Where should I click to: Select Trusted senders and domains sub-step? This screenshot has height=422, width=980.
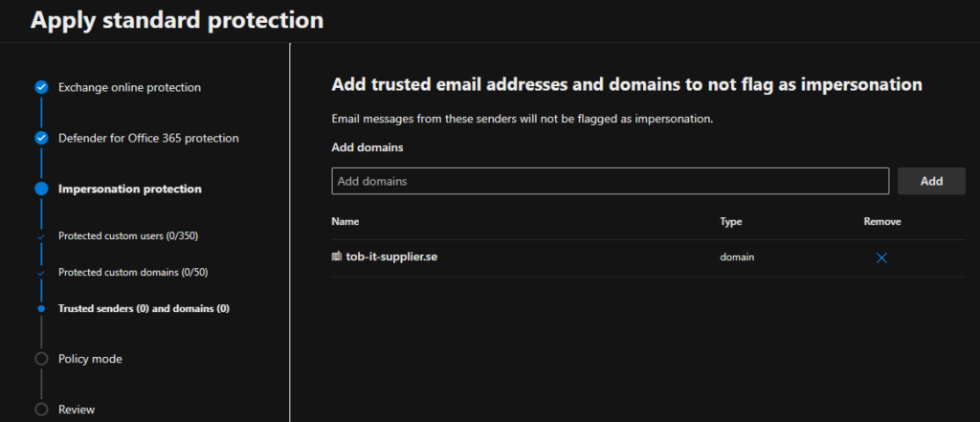point(144,308)
